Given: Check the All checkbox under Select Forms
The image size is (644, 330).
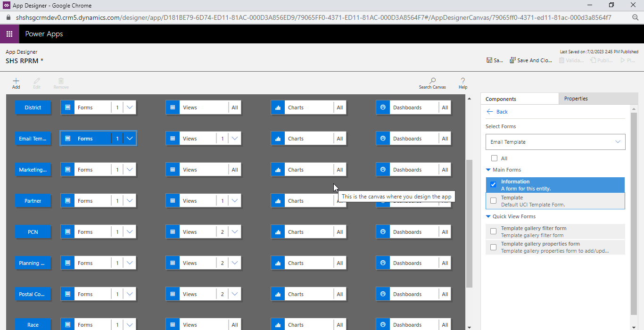Looking at the screenshot, I should click(494, 158).
